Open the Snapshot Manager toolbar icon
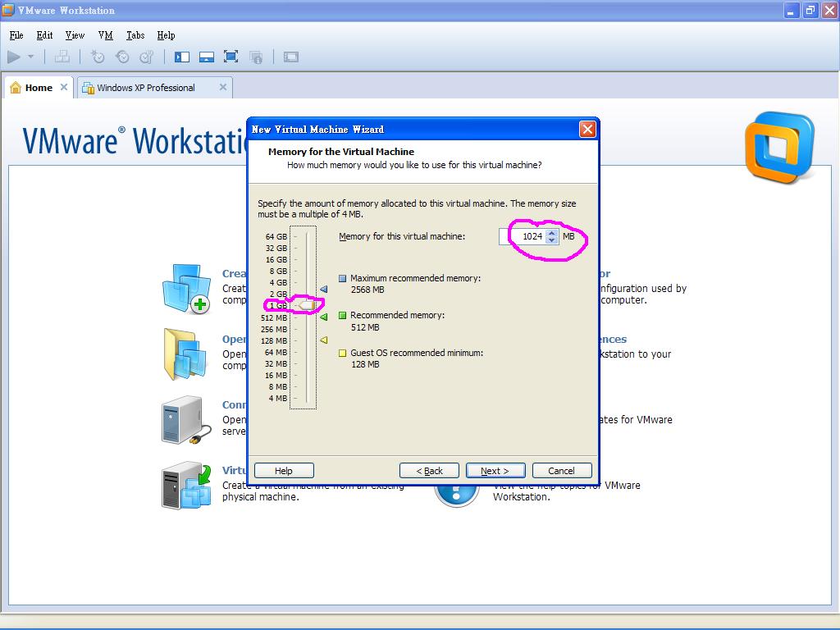The width and height of the screenshot is (840, 630). (x=146, y=57)
